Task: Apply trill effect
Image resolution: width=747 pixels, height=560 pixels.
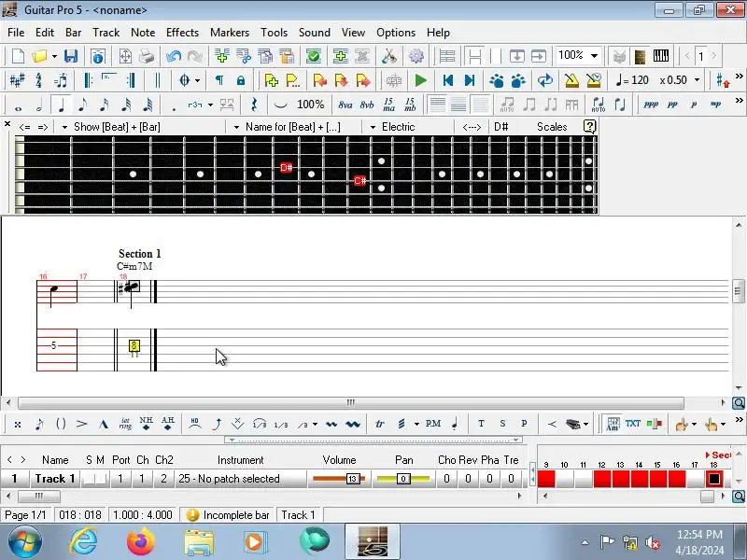Action: tap(380, 424)
